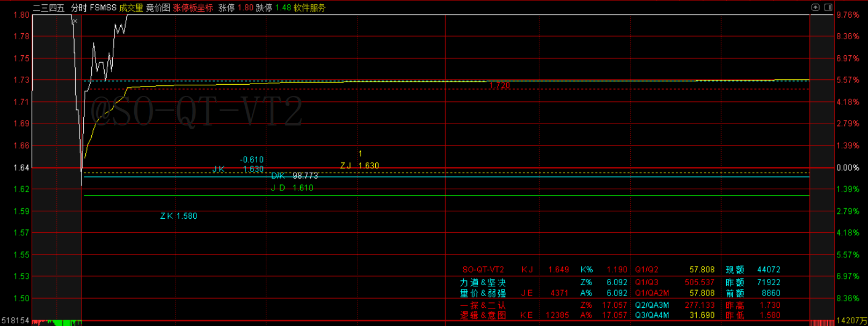
Task: Select the 成交量 volume label
Action: (x=132, y=8)
